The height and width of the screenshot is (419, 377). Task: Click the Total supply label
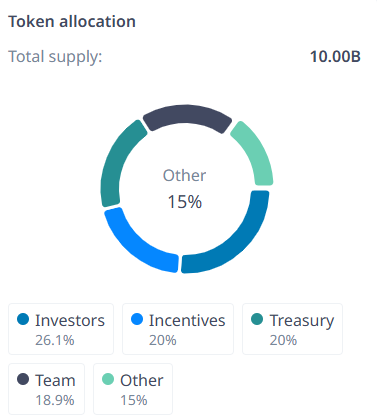[55, 57]
